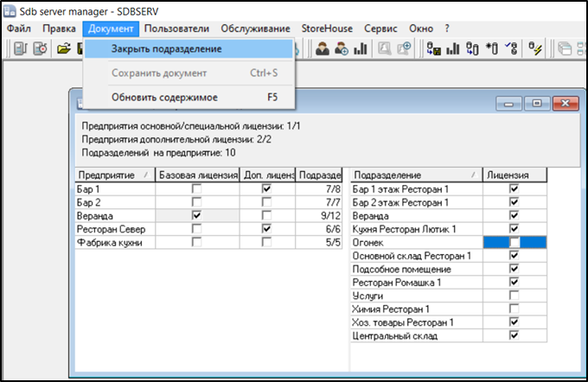Click the Лицензия column header
Image resolution: width=588 pixels, height=382 pixels.
pyautogui.click(x=514, y=175)
